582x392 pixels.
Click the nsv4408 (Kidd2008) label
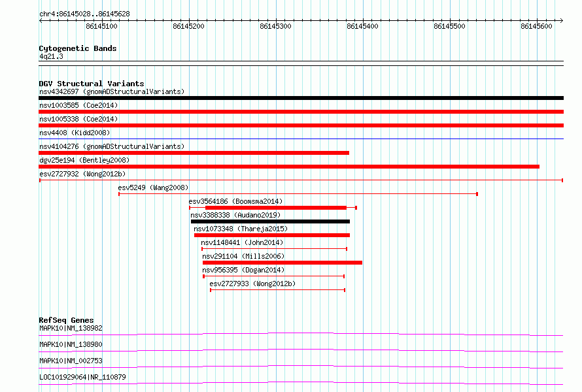[75, 133]
